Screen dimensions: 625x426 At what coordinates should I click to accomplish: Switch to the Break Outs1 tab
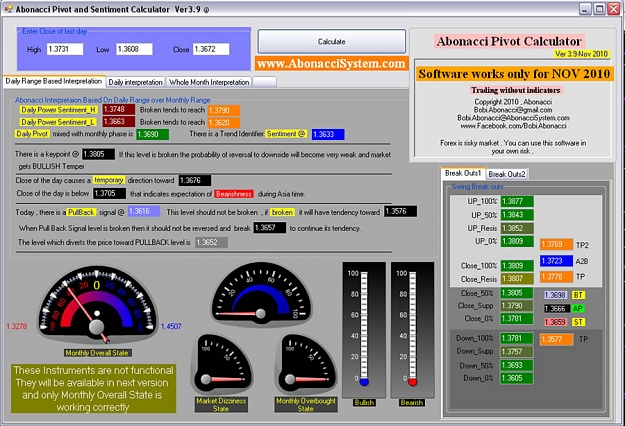[463, 173]
